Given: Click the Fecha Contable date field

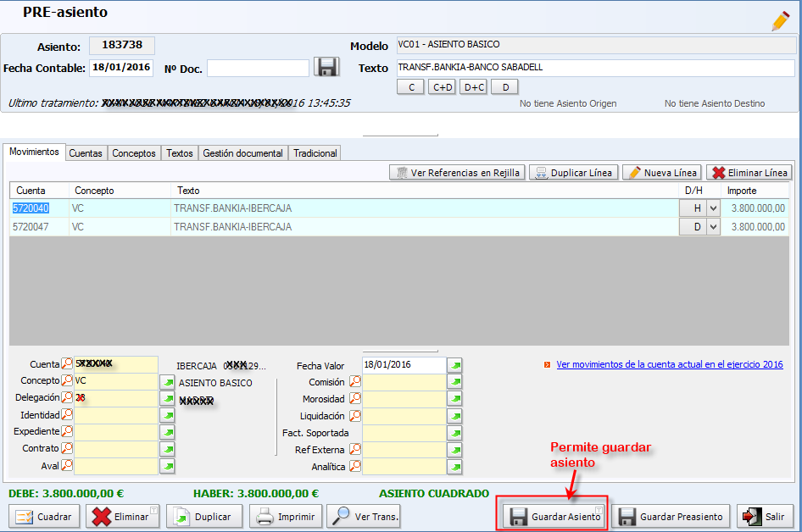Looking at the screenshot, I should [x=121, y=68].
